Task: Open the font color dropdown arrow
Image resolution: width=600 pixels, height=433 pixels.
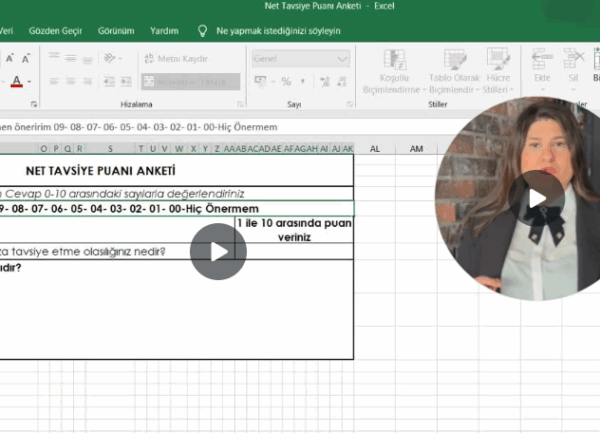Action: tap(29, 82)
